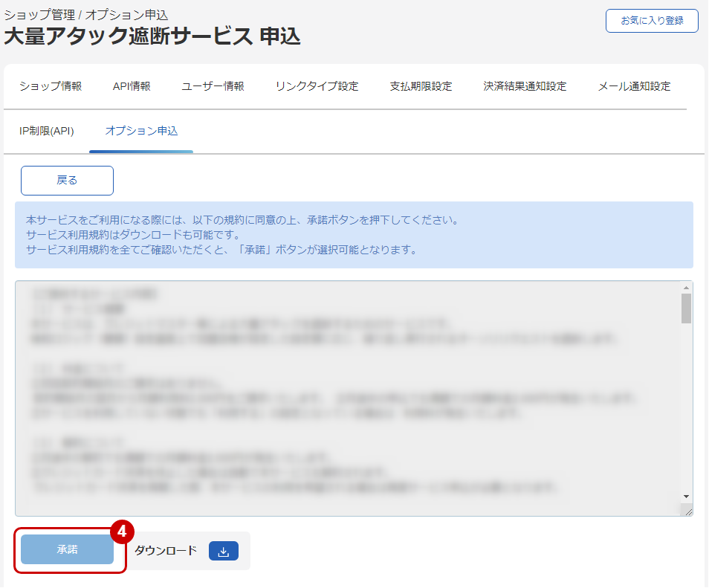Select the リンクタイプ設定 tab
709x588 pixels.
316,85
